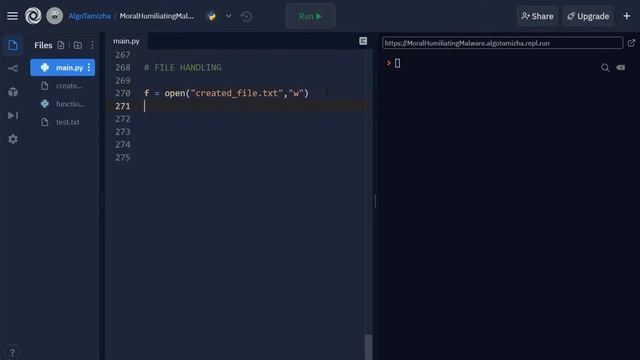Open test.txt in the file tree

pyautogui.click(x=64, y=122)
